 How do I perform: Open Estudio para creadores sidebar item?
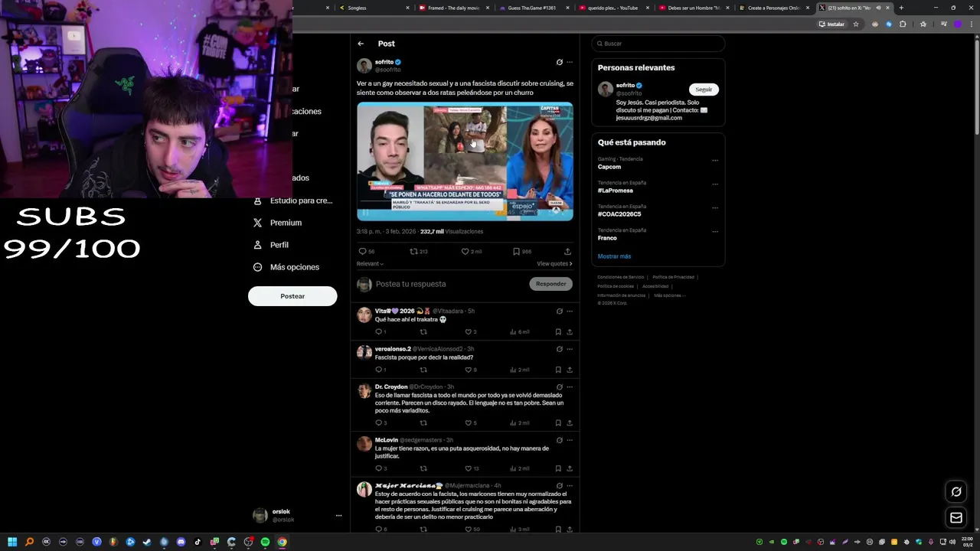click(292, 201)
